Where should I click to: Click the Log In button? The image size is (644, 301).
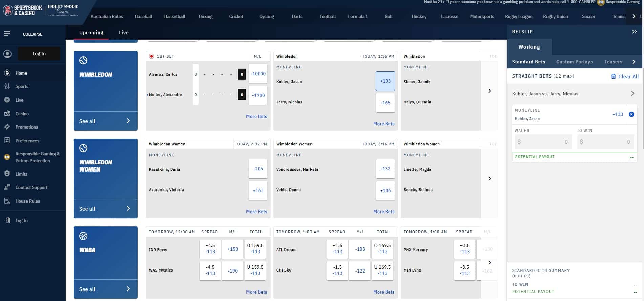click(39, 54)
